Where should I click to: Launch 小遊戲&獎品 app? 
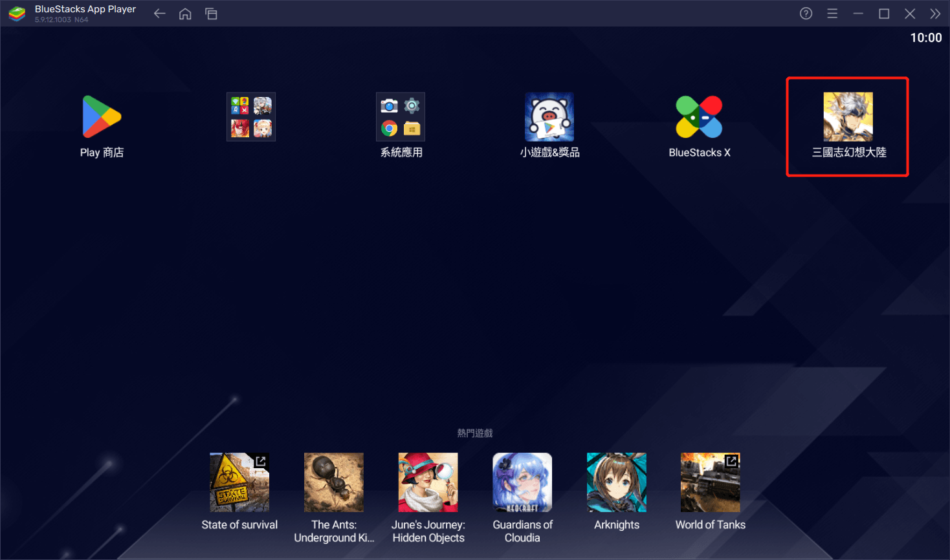coord(549,117)
